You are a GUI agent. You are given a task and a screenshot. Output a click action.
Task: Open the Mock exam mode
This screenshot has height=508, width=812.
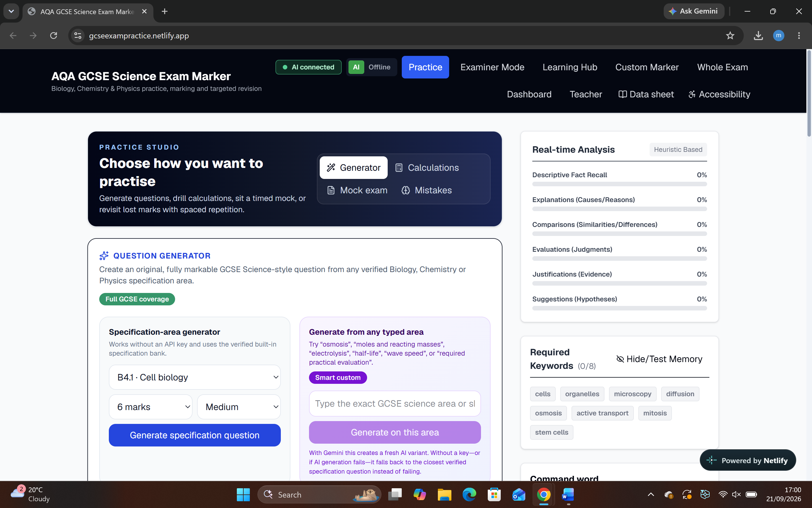(357, 190)
